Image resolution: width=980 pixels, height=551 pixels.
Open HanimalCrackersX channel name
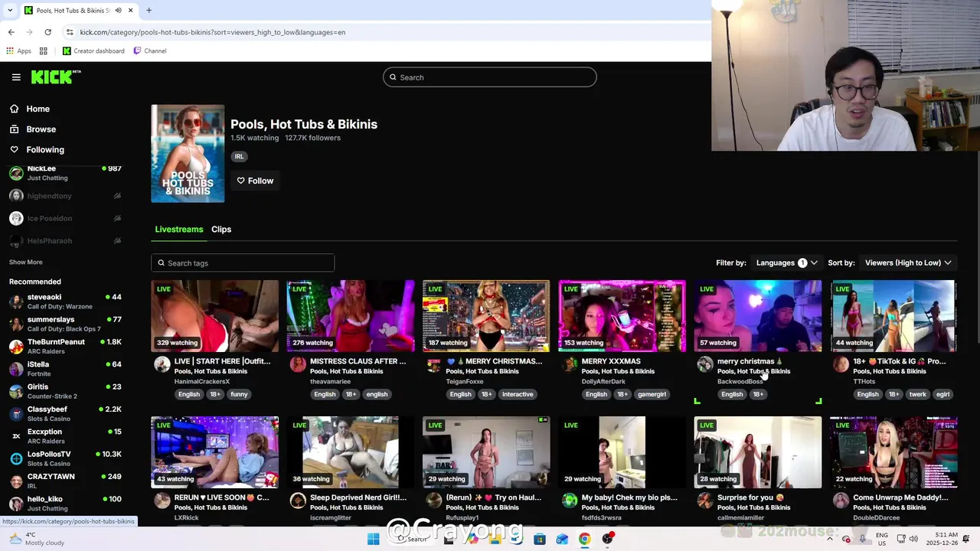[201, 381]
